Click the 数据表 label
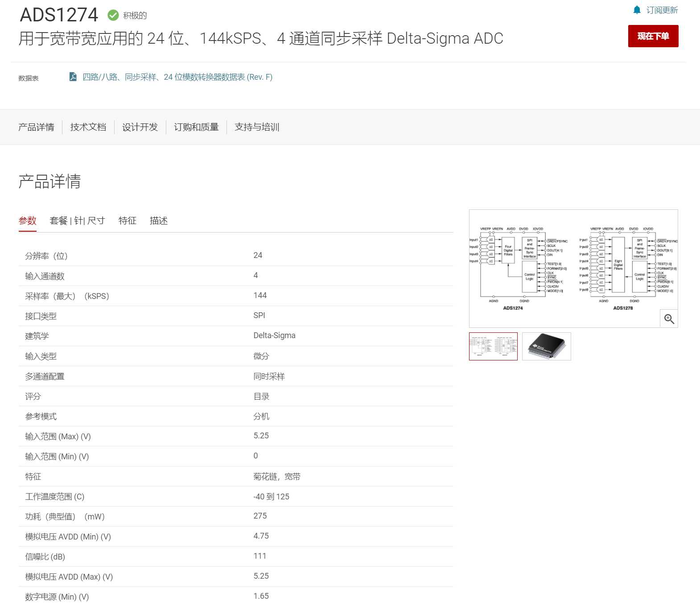This screenshot has height=609, width=700. [29, 78]
